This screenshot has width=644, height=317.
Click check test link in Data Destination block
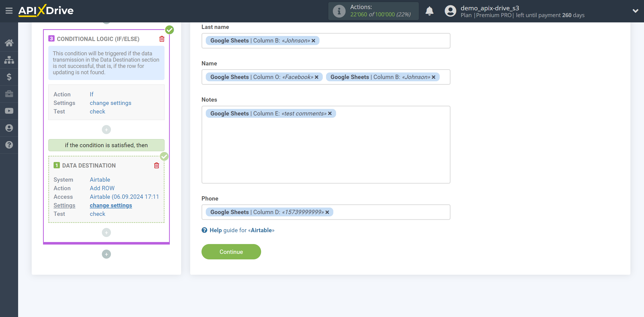(x=97, y=214)
